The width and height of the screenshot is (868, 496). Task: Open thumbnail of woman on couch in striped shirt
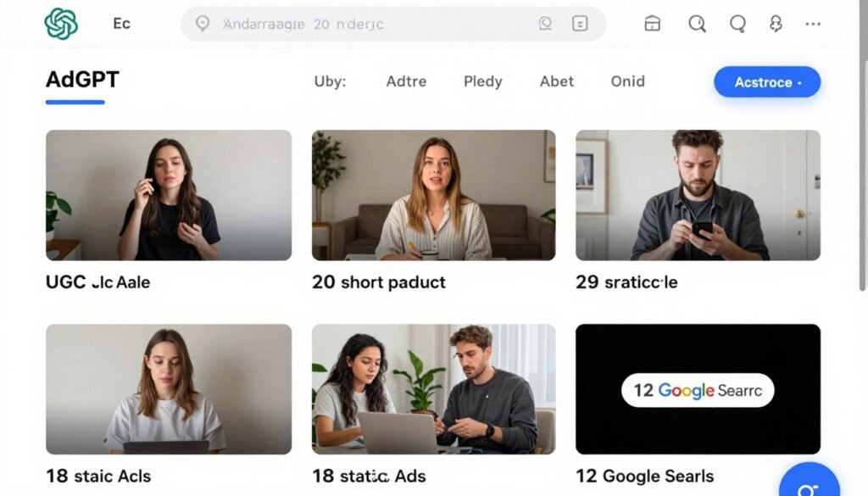point(433,195)
